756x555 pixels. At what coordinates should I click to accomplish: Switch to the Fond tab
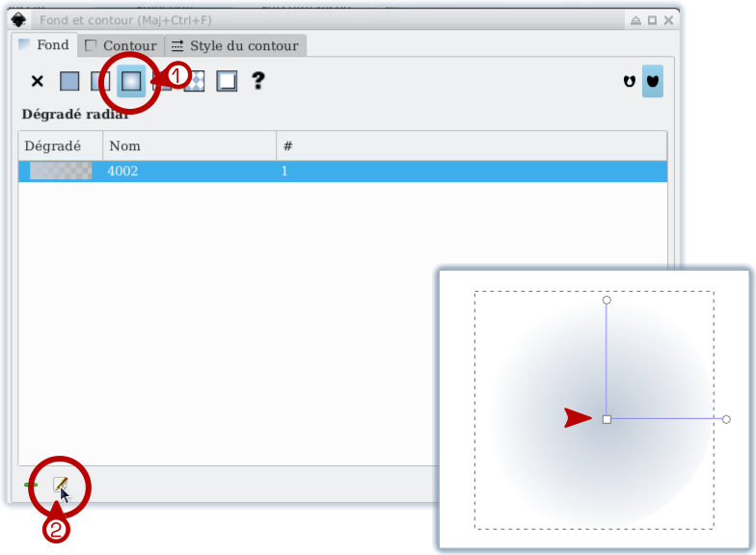click(43, 45)
